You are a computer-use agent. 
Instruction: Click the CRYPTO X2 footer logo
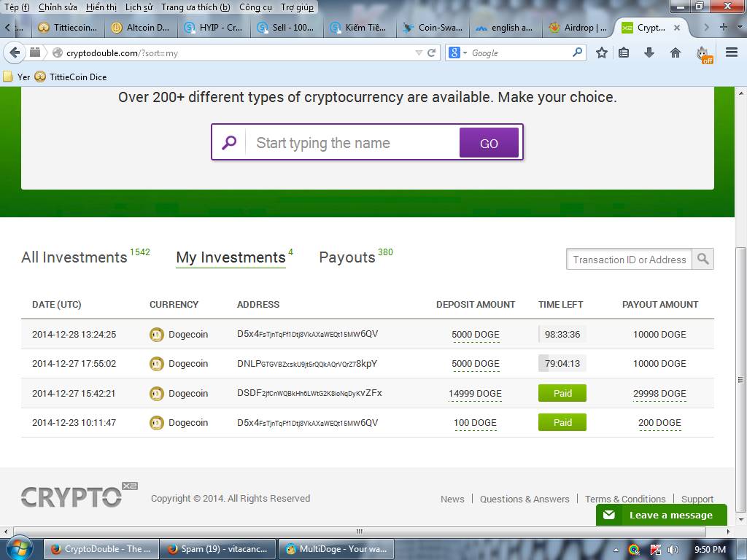click(x=79, y=495)
